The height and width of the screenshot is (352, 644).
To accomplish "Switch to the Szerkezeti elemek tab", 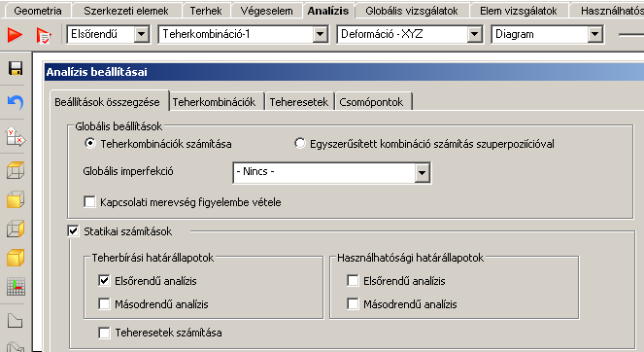I will tap(126, 11).
